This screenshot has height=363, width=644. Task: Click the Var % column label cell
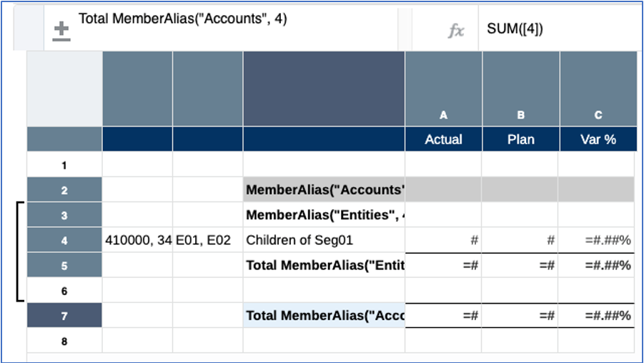point(598,139)
